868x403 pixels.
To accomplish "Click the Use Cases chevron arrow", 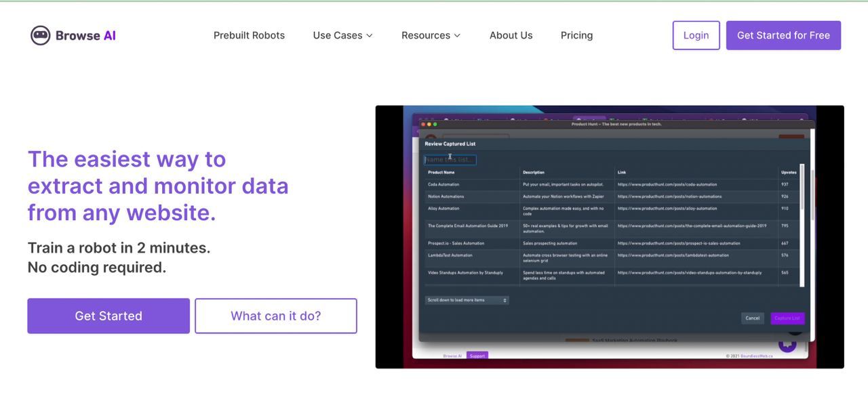I will click(x=370, y=35).
